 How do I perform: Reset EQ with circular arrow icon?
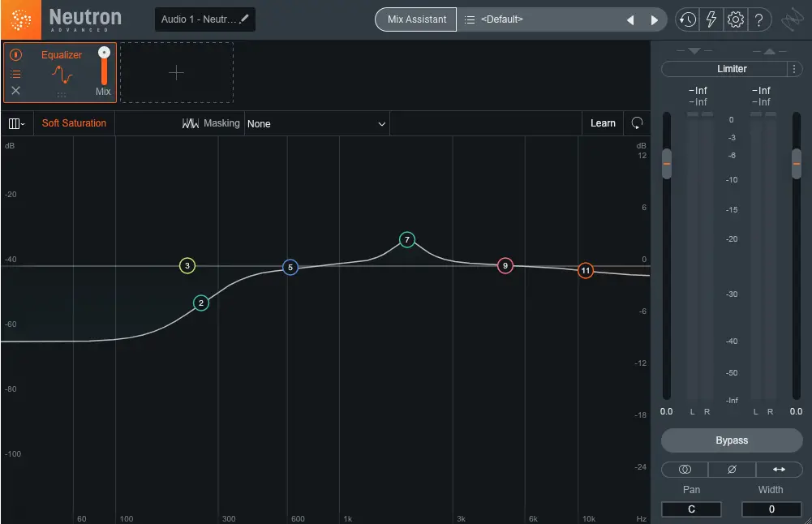click(637, 123)
